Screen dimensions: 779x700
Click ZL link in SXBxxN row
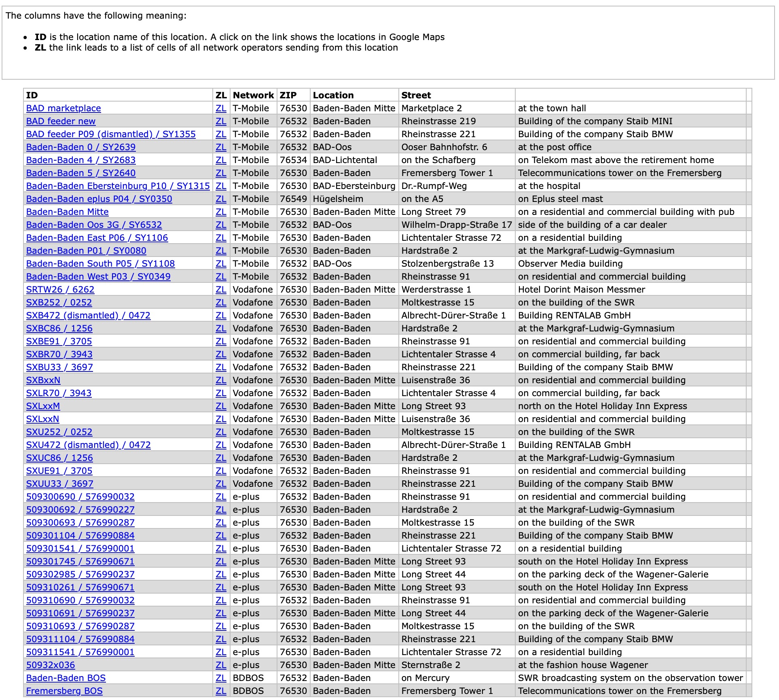coord(221,380)
